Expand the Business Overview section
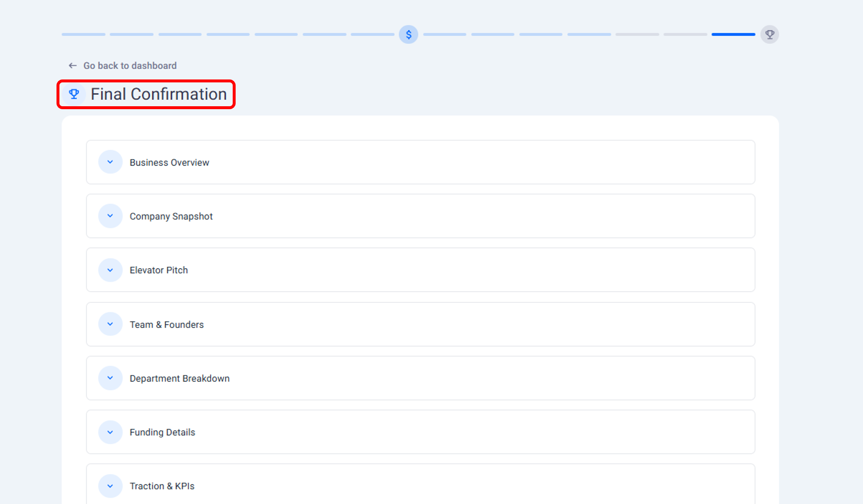 click(x=110, y=162)
